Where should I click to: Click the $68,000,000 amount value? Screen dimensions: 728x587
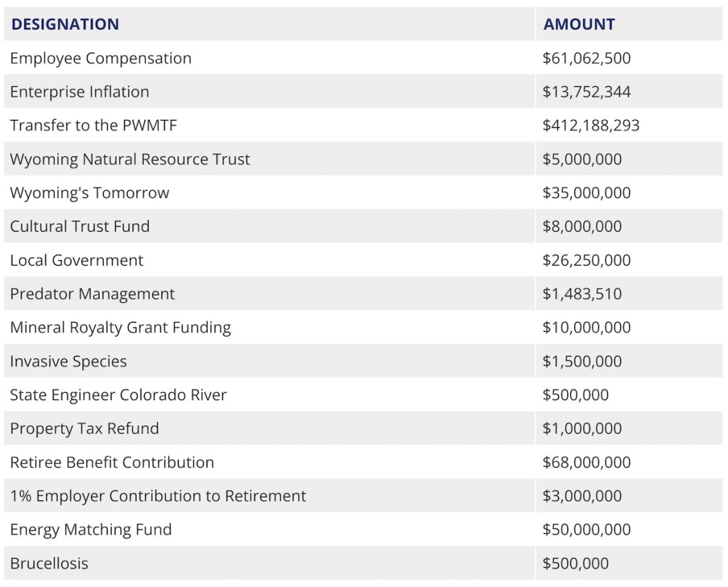(587, 463)
